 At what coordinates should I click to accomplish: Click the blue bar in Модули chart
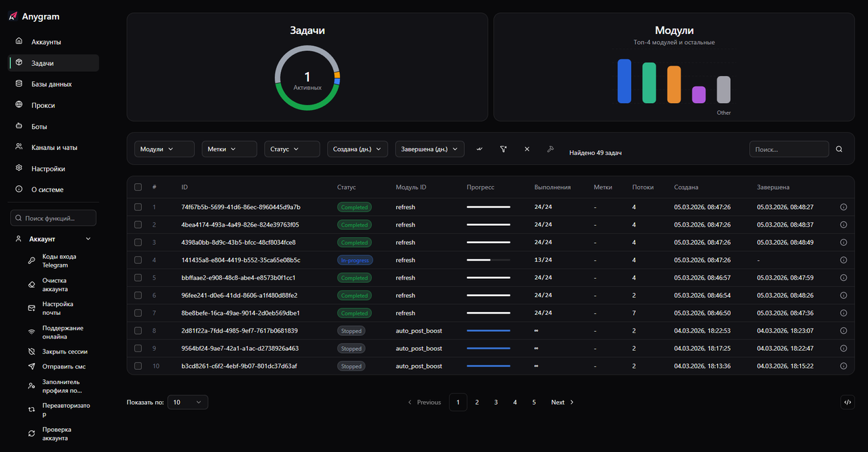click(624, 81)
